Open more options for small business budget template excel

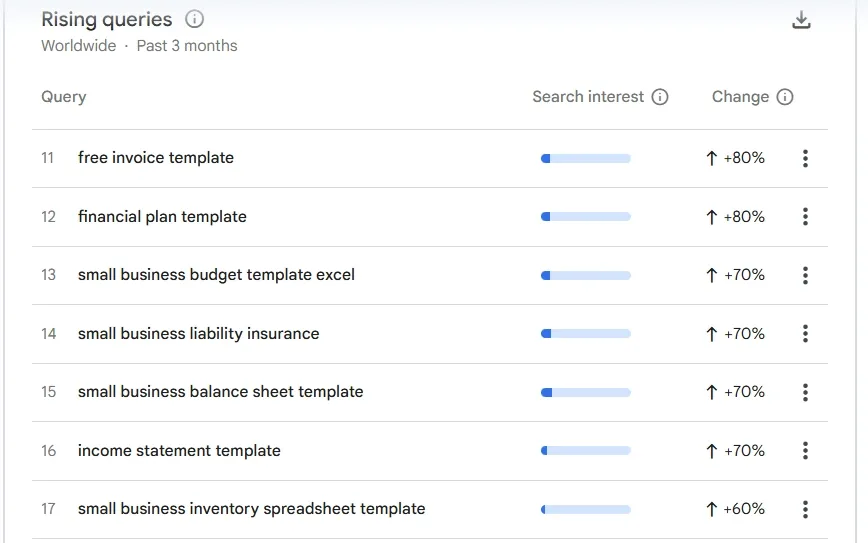[805, 275]
